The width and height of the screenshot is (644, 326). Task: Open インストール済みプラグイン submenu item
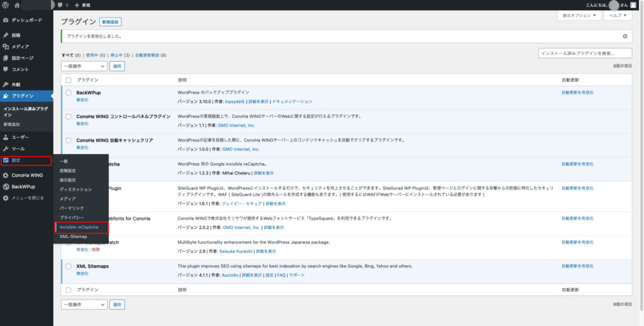click(x=25, y=112)
